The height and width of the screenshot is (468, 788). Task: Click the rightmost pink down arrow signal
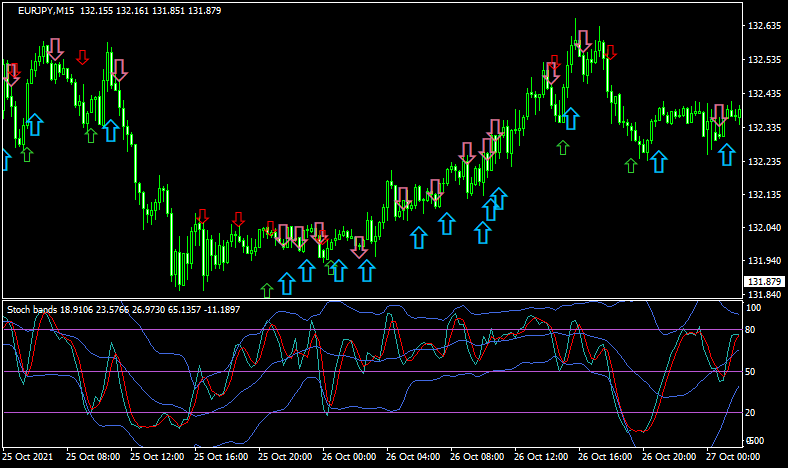(718, 113)
